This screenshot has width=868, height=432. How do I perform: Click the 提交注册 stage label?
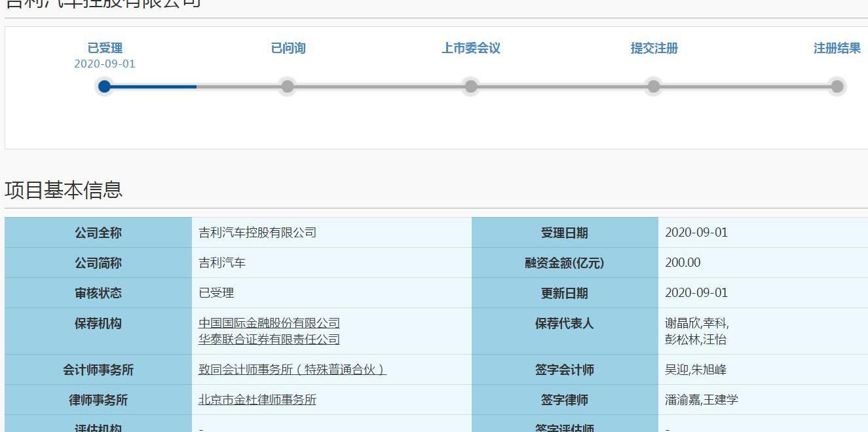[x=654, y=48]
